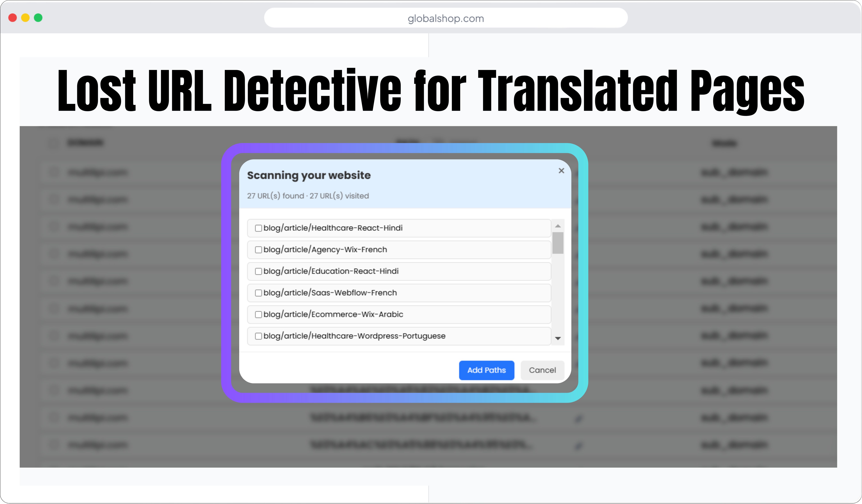Check blog/article/Education-React-Hindi

[258, 271]
